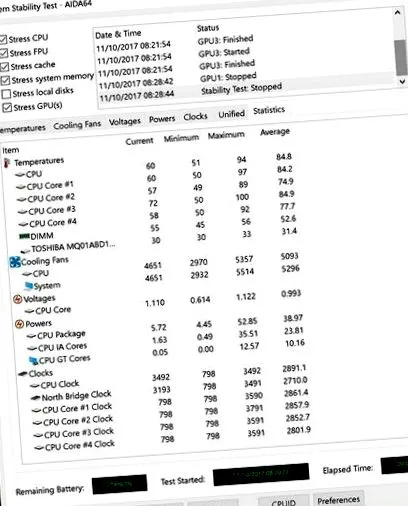This screenshot has height=506, width=408.
Task: Click the Minimum column header
Action: (x=181, y=138)
